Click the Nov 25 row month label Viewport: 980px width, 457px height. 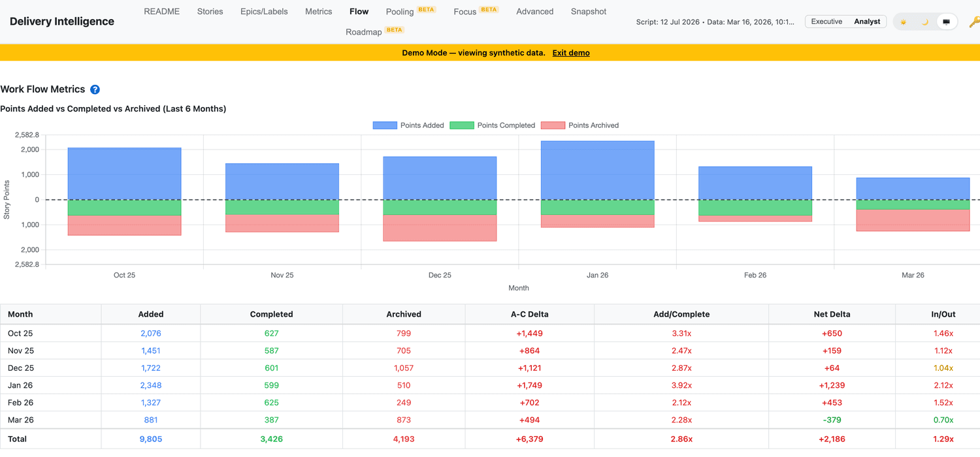(21, 351)
